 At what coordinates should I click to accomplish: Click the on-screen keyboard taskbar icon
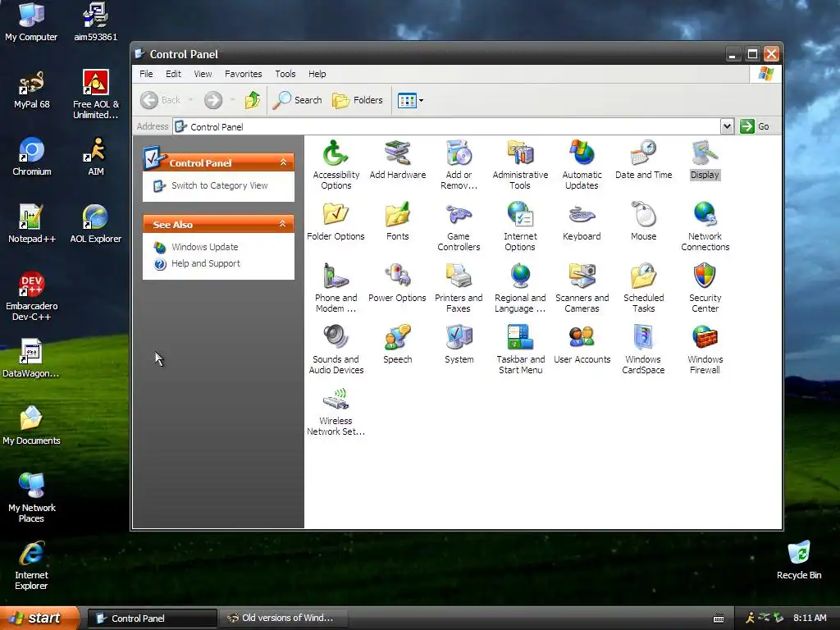[x=719, y=619]
